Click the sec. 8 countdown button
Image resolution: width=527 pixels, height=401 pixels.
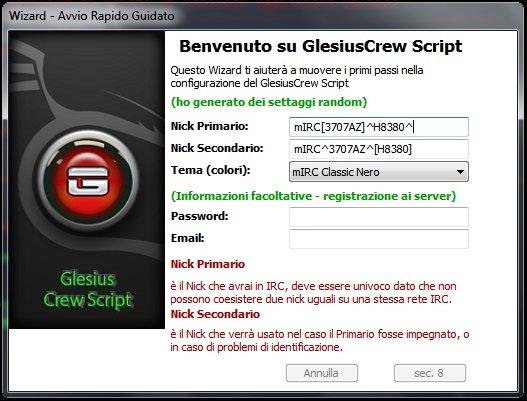click(430, 373)
